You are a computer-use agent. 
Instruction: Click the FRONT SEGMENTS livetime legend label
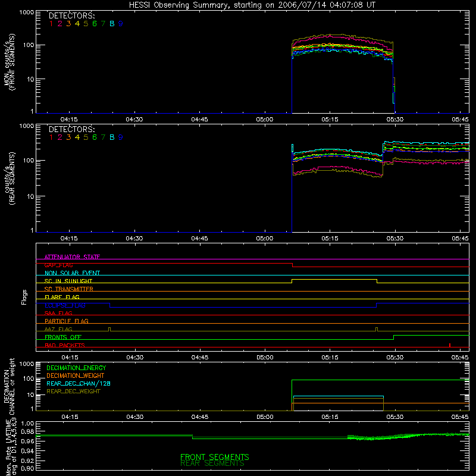(x=215, y=457)
